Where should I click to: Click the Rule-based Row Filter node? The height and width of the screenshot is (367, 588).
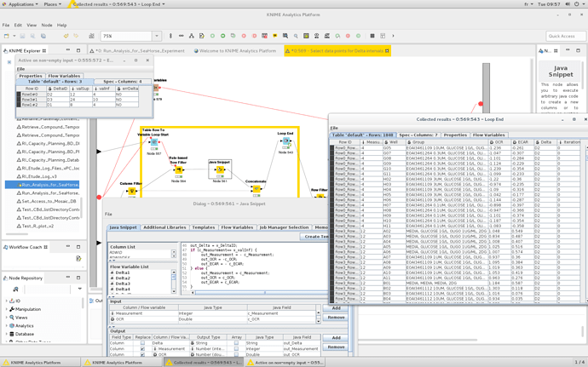coord(178,169)
